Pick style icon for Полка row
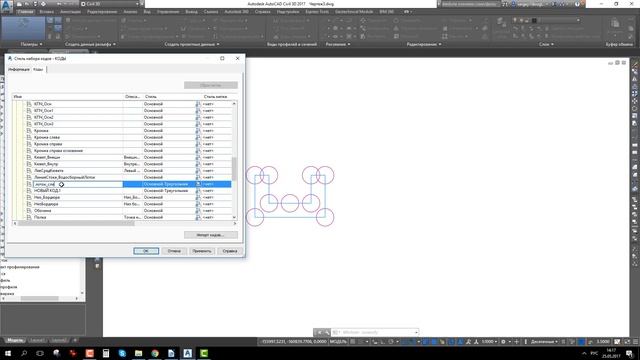This screenshot has width=640, height=360. coord(198,217)
